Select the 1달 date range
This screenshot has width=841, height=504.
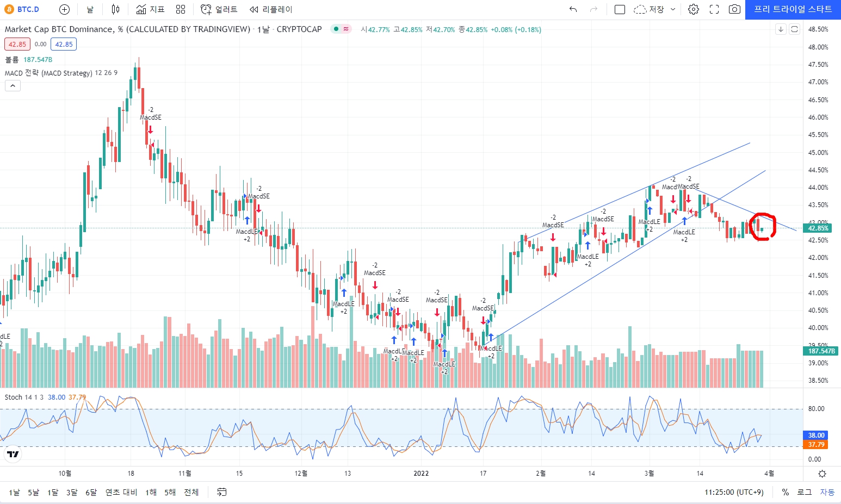pyautogui.click(x=53, y=492)
